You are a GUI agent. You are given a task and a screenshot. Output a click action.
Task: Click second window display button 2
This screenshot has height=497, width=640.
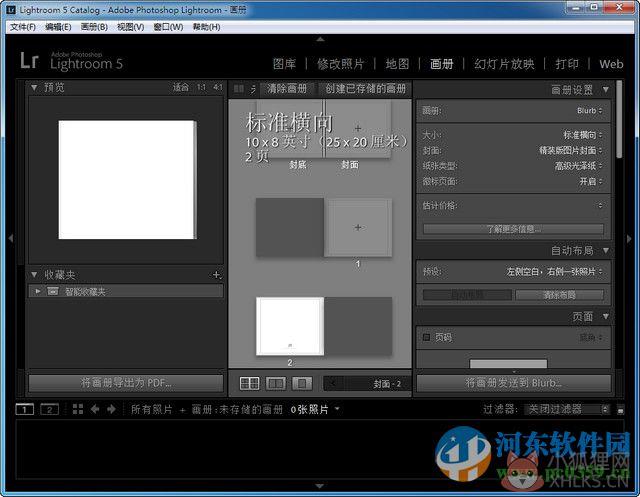(x=49, y=409)
